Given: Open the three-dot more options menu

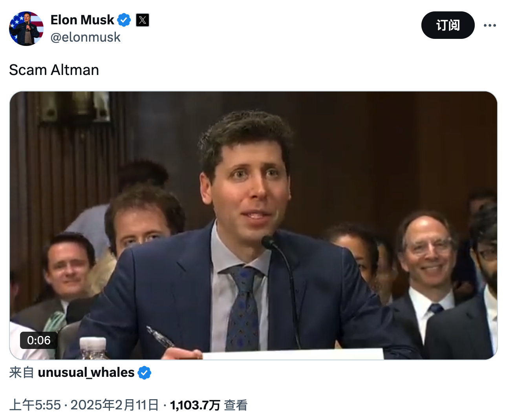Looking at the screenshot, I should pos(490,25).
